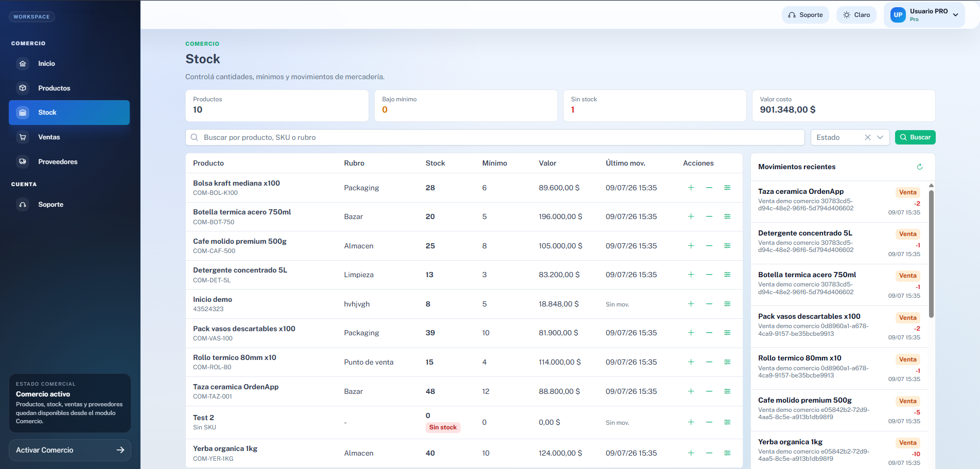Subtract stock from Rollo termico 80mm x10
The width and height of the screenshot is (980, 469).
click(709, 362)
